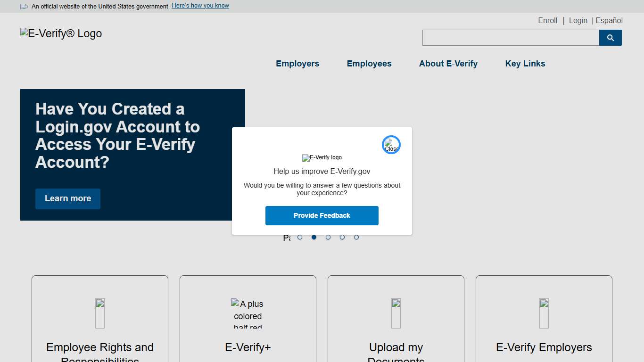Screen dimensions: 644x362
Task: Click the Provide Feedback button
Action: pos(322,215)
